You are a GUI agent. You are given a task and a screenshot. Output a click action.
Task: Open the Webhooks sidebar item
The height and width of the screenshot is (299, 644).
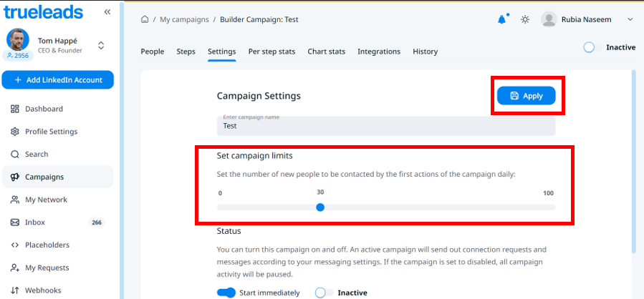coord(43,290)
